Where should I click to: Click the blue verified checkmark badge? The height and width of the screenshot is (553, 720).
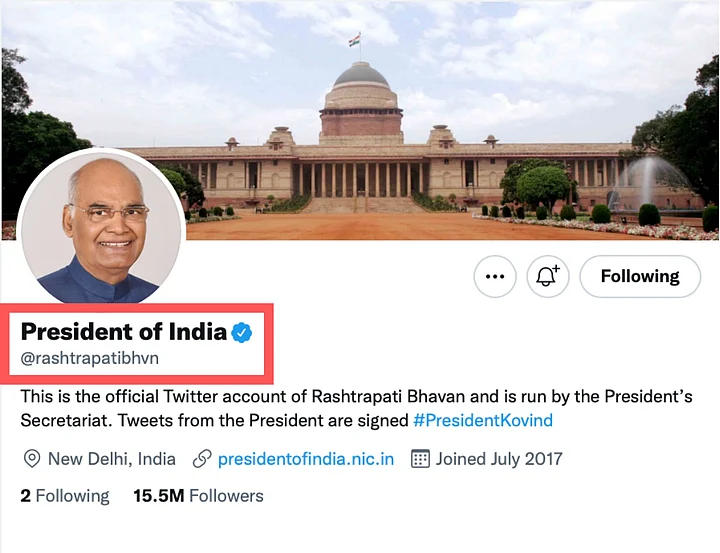(241, 332)
